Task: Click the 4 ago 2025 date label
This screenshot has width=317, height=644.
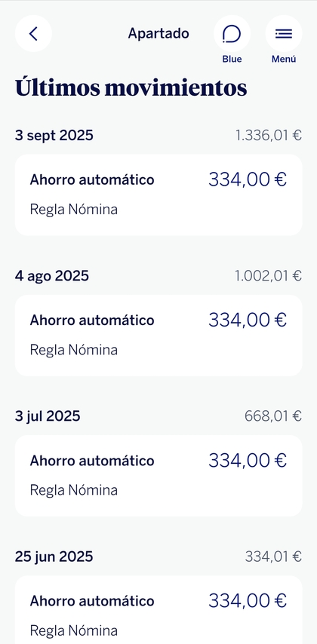Action: 52,275
